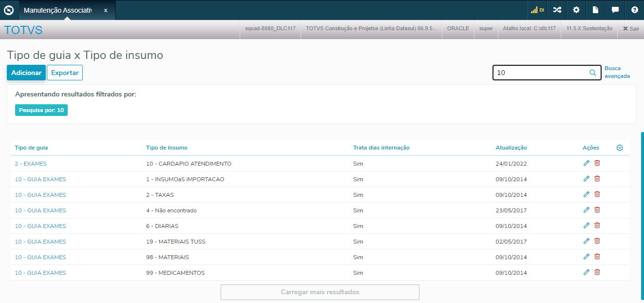Viewport: 644px width, 303px height.
Task: Click the 99 - MEDICAMENTOS cell
Action: coord(175,273)
